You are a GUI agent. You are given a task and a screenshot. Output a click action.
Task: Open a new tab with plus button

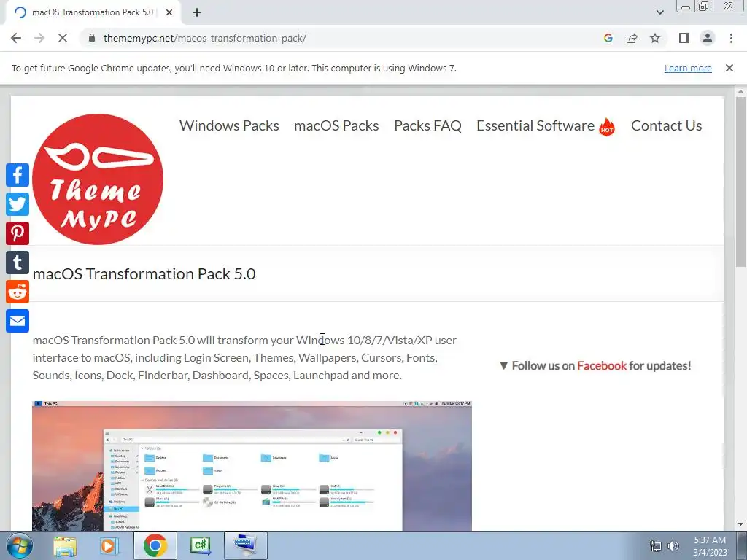tap(197, 12)
